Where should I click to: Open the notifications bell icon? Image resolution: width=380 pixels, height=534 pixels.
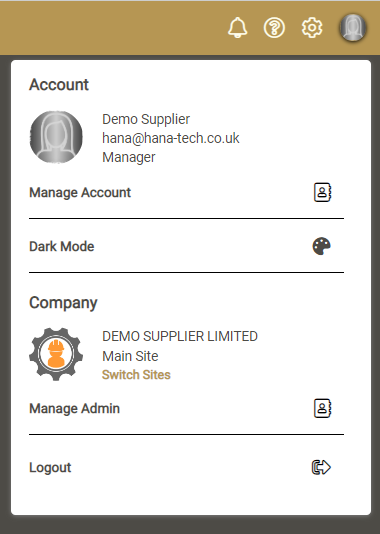pos(237,28)
